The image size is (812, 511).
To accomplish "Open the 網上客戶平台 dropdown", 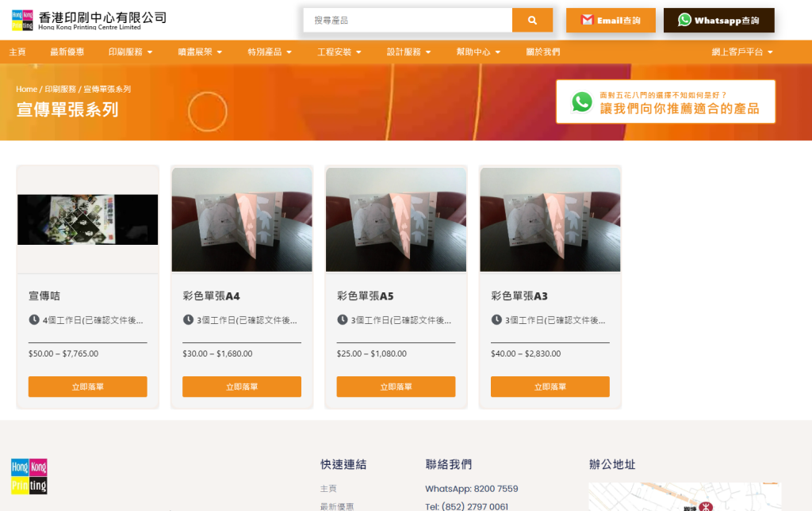I will 741,52.
